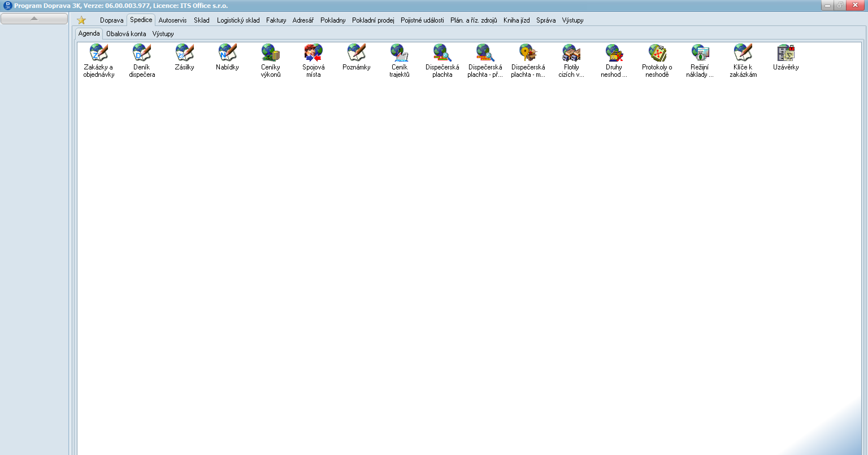Open Dispečerská plachta - př... icon
Image resolution: width=868 pixels, height=455 pixels.
[485, 61]
